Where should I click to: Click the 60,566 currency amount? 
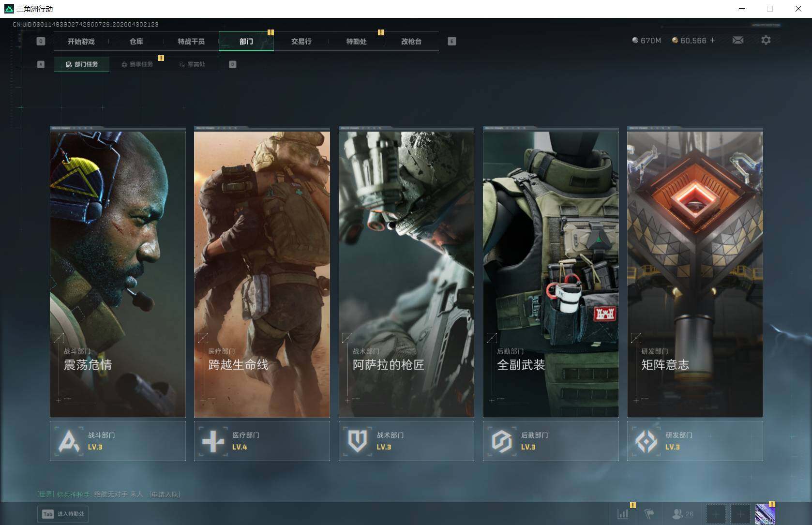click(x=693, y=41)
